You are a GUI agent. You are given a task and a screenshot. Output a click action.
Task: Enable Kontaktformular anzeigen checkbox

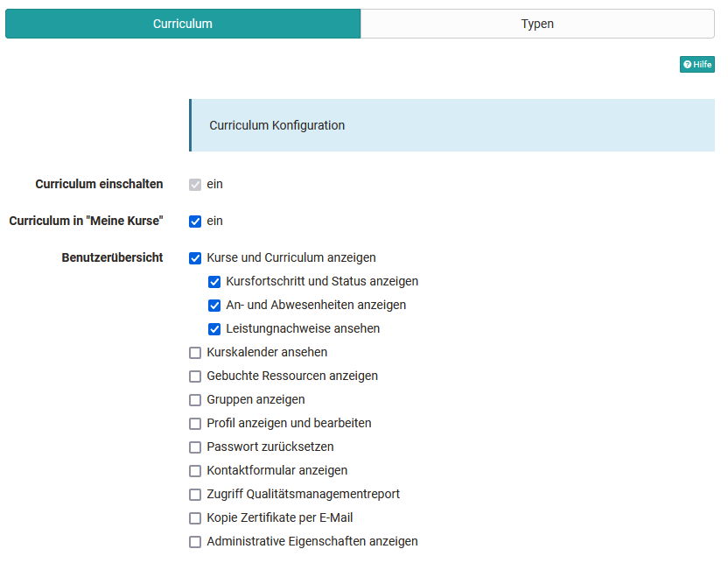pyautogui.click(x=195, y=471)
